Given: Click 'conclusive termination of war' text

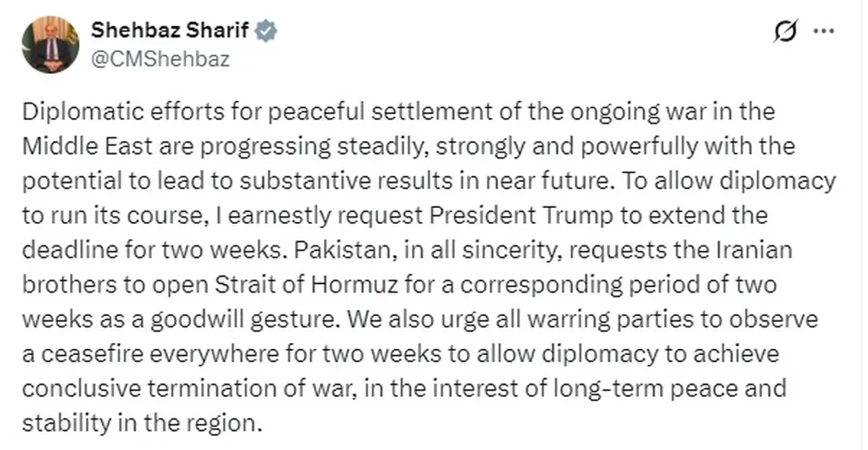Looking at the screenshot, I should pos(188,388).
